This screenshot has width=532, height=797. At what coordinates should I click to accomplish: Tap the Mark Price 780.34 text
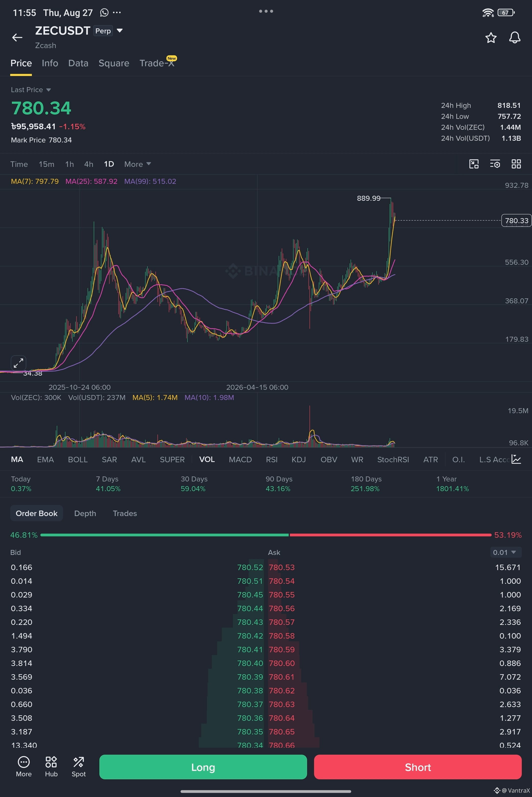(x=41, y=140)
